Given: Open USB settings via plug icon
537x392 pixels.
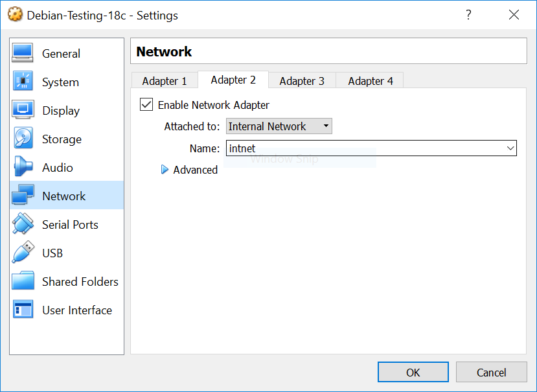Looking at the screenshot, I should (x=23, y=253).
